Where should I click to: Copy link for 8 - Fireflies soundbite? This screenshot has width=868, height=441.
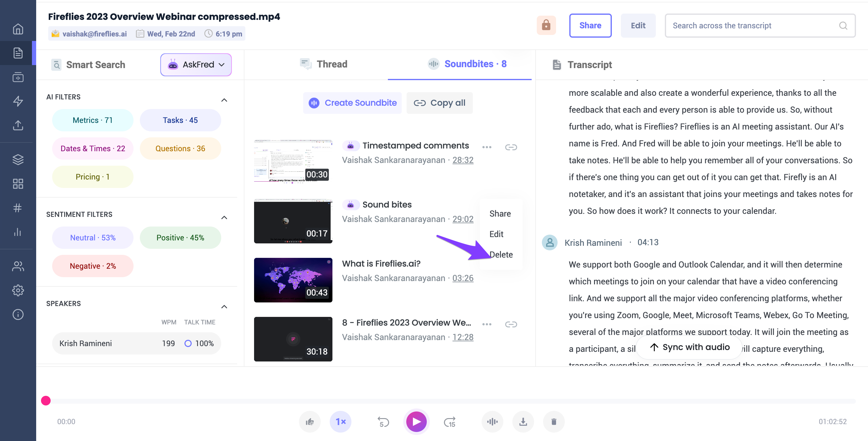(x=511, y=324)
